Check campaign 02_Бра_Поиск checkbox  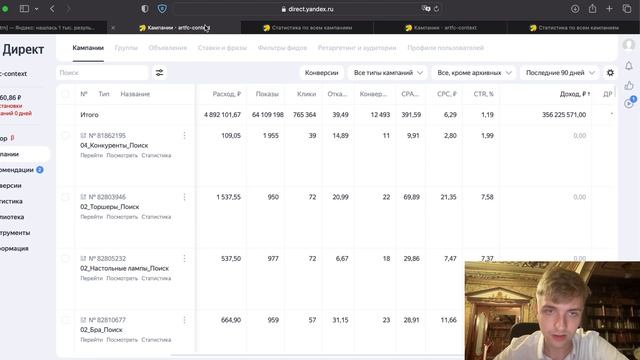65,320
